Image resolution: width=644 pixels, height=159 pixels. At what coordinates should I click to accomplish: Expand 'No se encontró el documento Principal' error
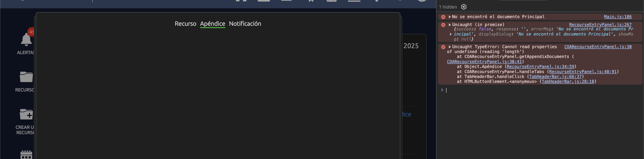point(450,17)
